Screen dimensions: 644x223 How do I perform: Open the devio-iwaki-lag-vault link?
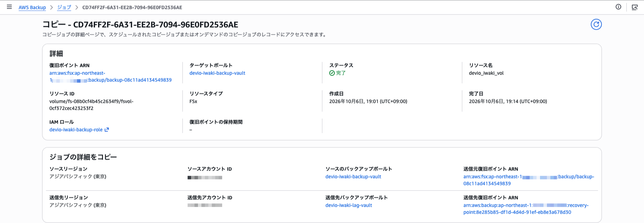[349, 205]
